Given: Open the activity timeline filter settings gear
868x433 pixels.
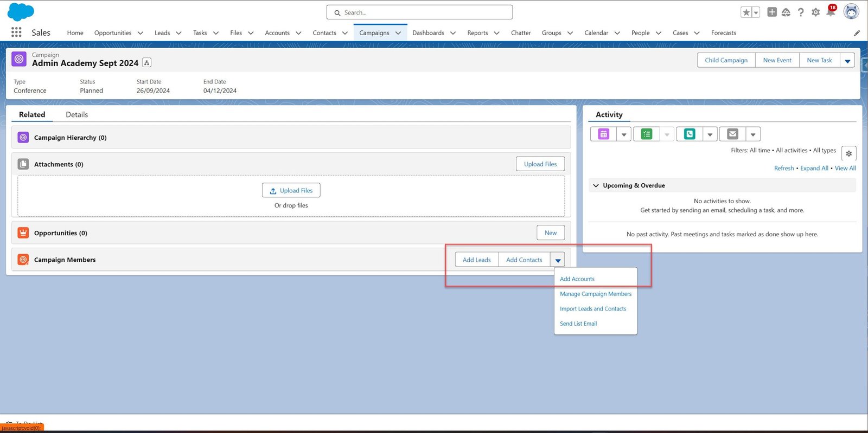Looking at the screenshot, I should coord(849,154).
